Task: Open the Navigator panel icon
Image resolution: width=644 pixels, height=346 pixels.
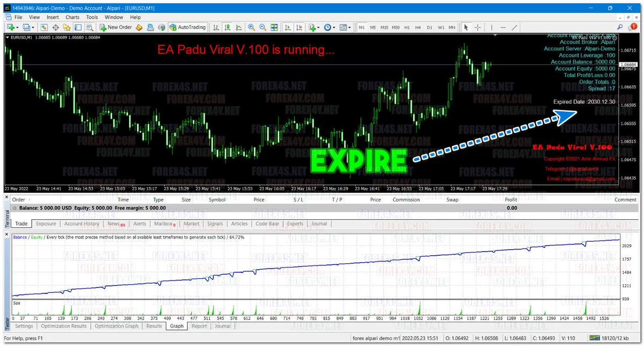Action: [67, 27]
